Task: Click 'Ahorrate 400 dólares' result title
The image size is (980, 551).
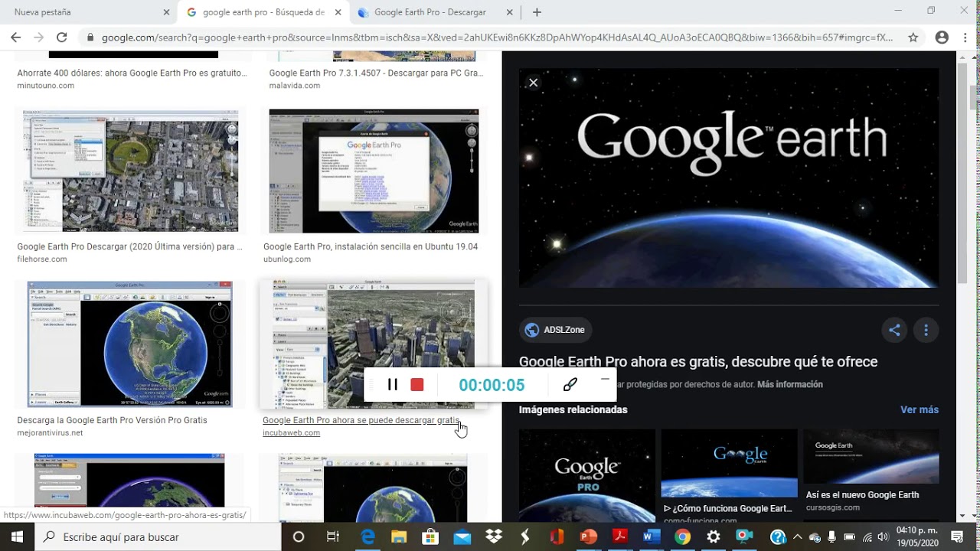Action: pyautogui.click(x=132, y=73)
